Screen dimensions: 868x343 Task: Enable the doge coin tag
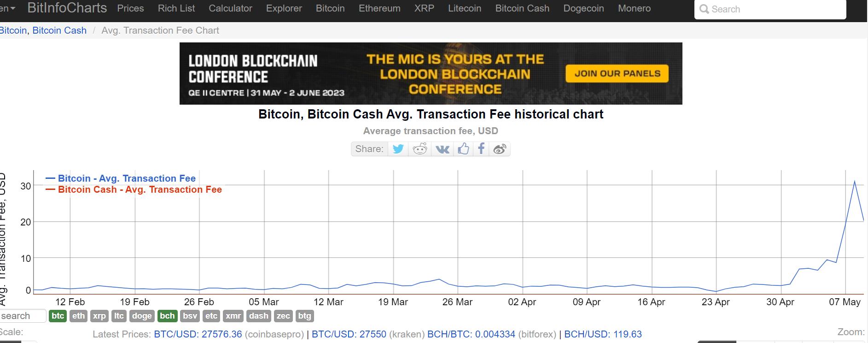tap(141, 316)
